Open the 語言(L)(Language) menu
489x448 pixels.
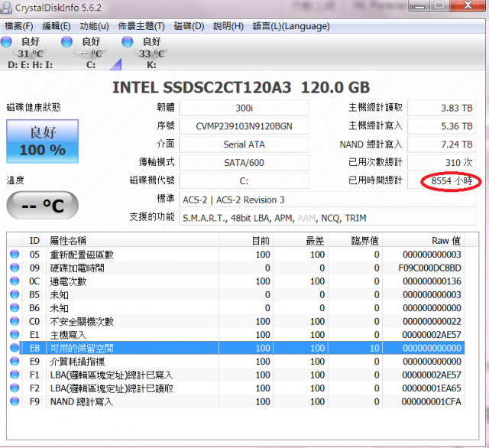pyautogui.click(x=291, y=26)
